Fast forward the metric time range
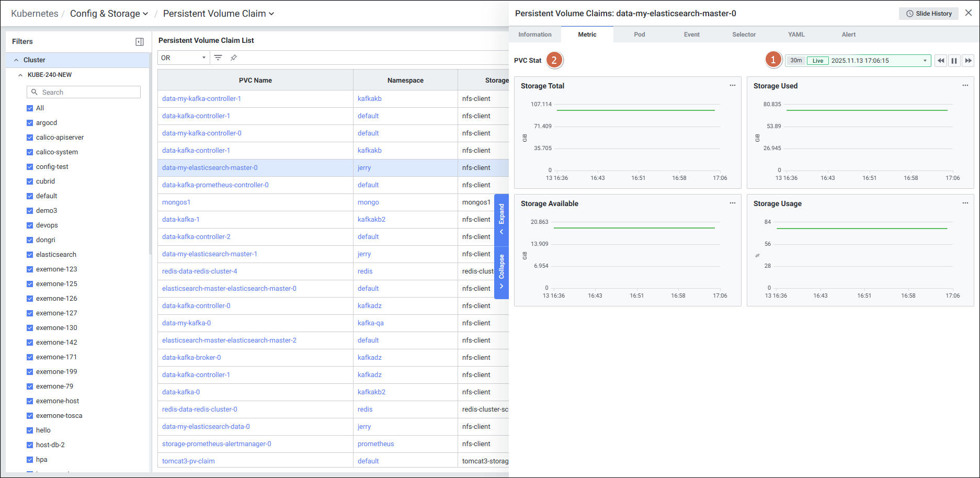This screenshot has height=478, width=980. pyautogui.click(x=968, y=61)
